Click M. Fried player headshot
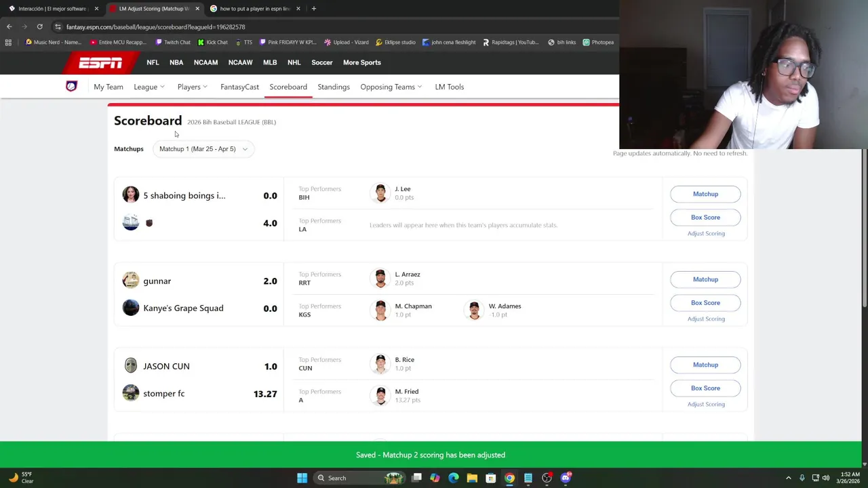868x488 pixels. [x=380, y=396]
